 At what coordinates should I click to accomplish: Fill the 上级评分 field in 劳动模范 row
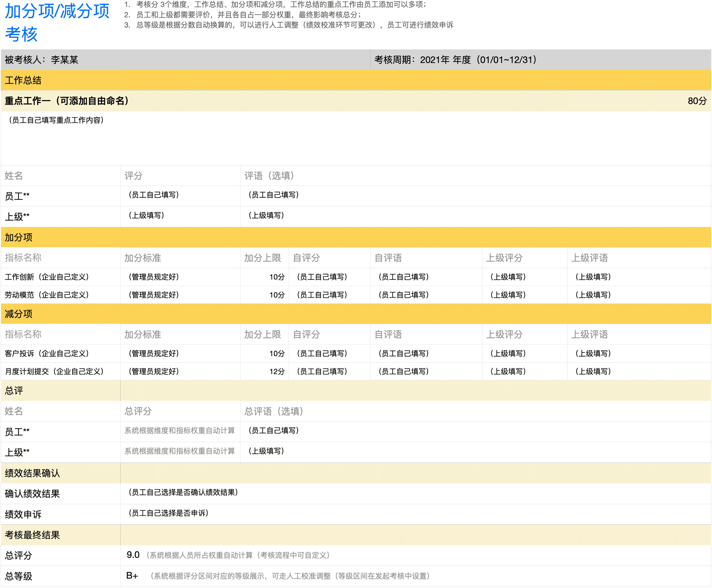point(525,295)
